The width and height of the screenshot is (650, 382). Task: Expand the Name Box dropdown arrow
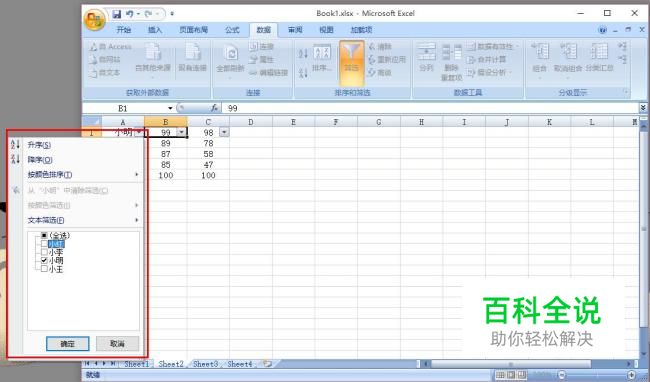[x=170, y=108]
